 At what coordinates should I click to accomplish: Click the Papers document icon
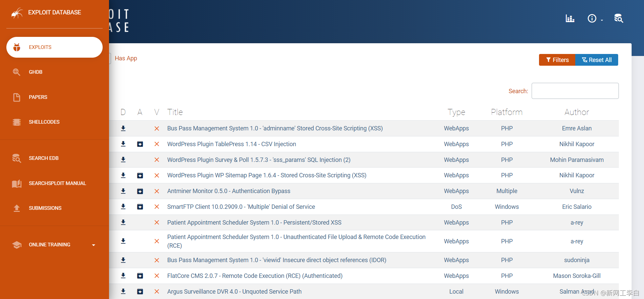pyautogui.click(x=16, y=97)
